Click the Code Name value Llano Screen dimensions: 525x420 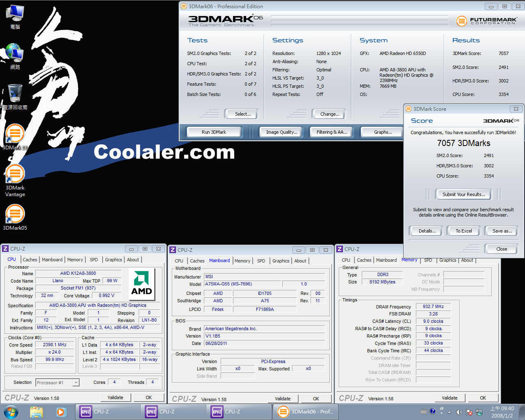[58, 281]
